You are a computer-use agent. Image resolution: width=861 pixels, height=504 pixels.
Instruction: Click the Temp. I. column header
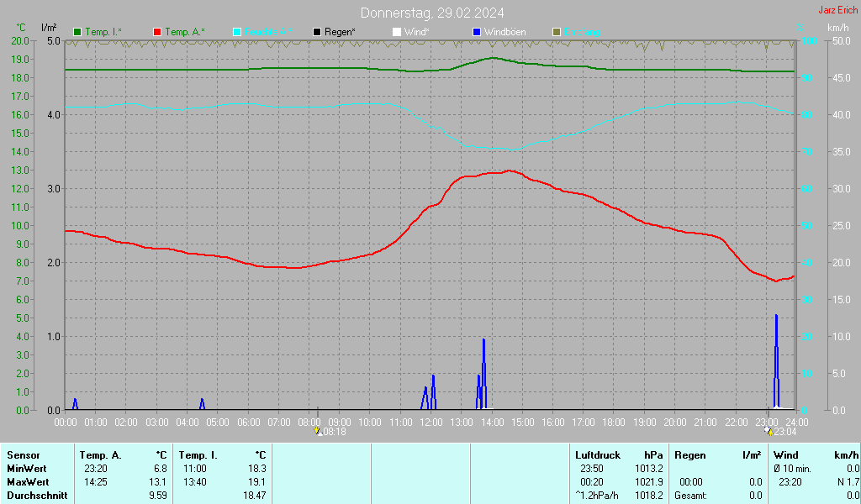point(198,455)
